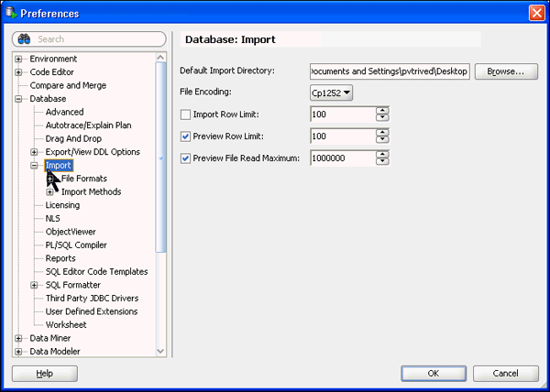The height and width of the screenshot is (392, 550).
Task: Click the Preferences title bar icon
Action: coord(11,13)
